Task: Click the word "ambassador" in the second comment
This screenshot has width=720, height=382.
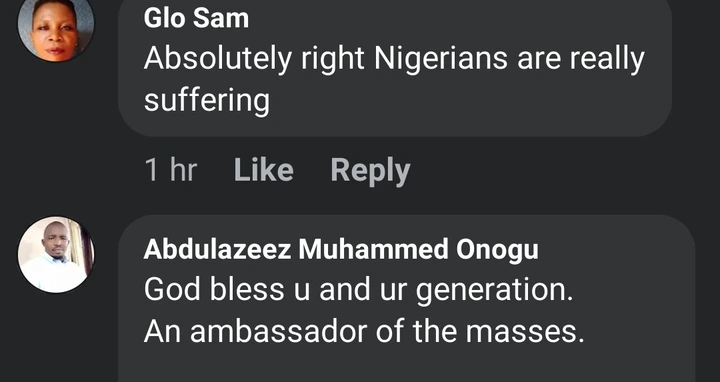Action: click(279, 331)
